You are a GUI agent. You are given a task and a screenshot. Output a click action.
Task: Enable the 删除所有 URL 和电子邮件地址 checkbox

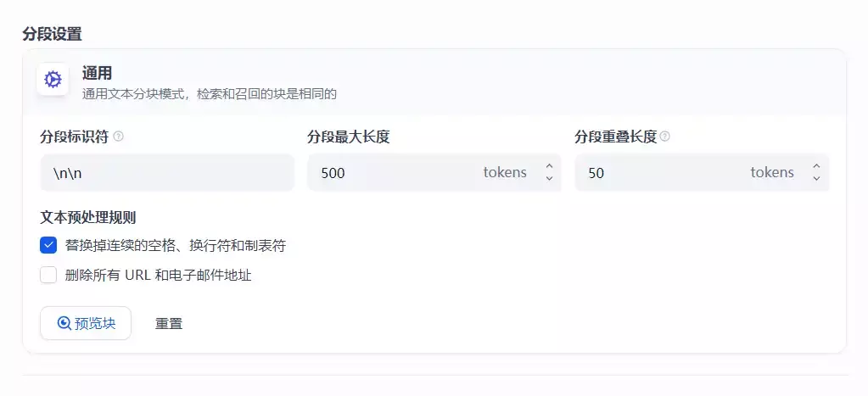(x=48, y=275)
